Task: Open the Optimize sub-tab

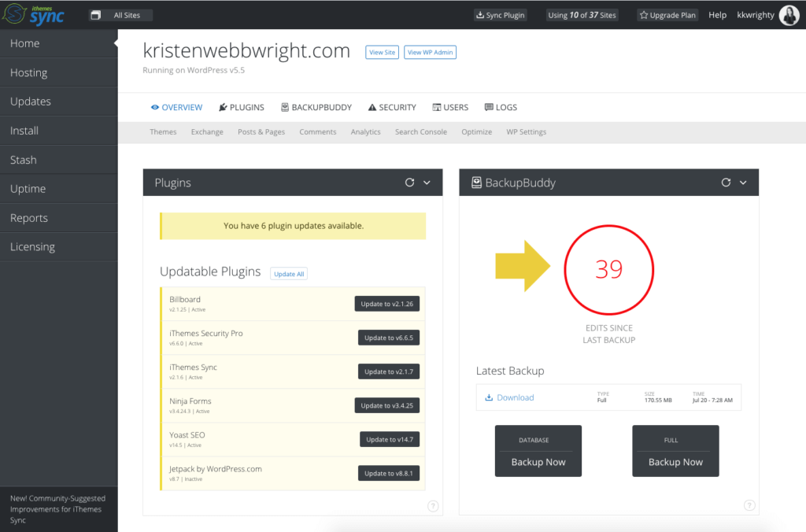Action: 476,132
